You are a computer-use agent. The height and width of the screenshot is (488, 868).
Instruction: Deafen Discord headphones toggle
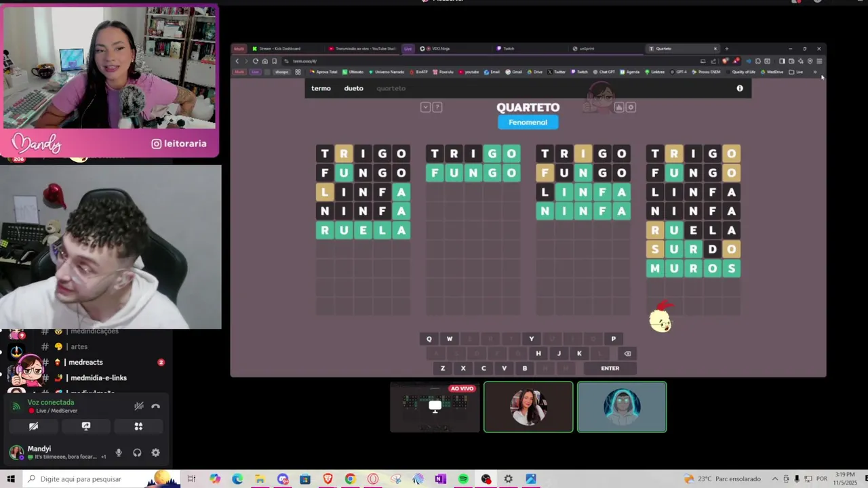(x=137, y=453)
